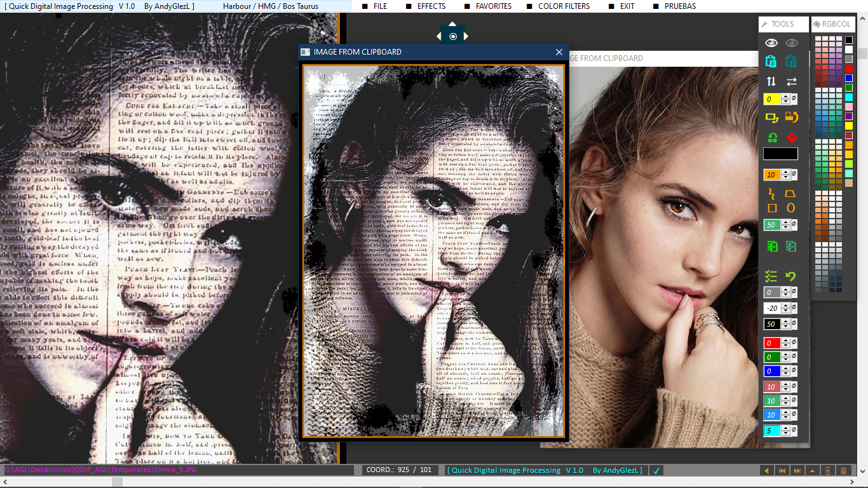Click the green undo arrow icon
Image resolution: width=868 pixels, height=488 pixels.
click(791, 276)
